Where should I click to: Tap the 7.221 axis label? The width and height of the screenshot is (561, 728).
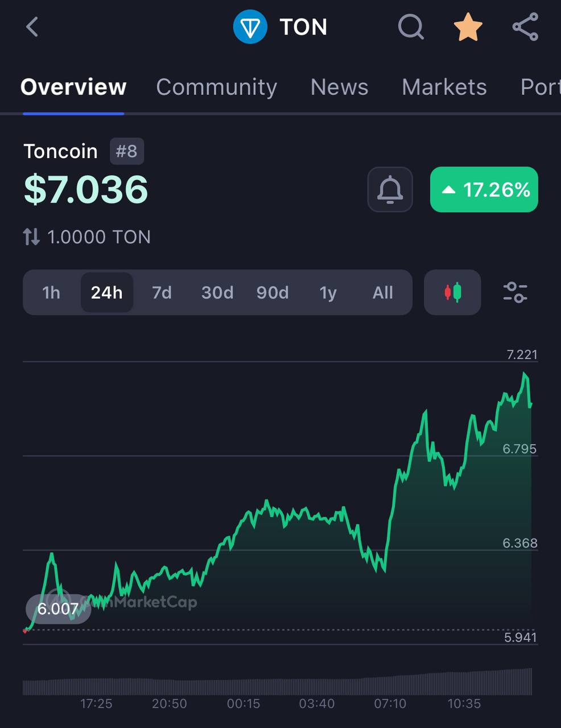point(522,354)
